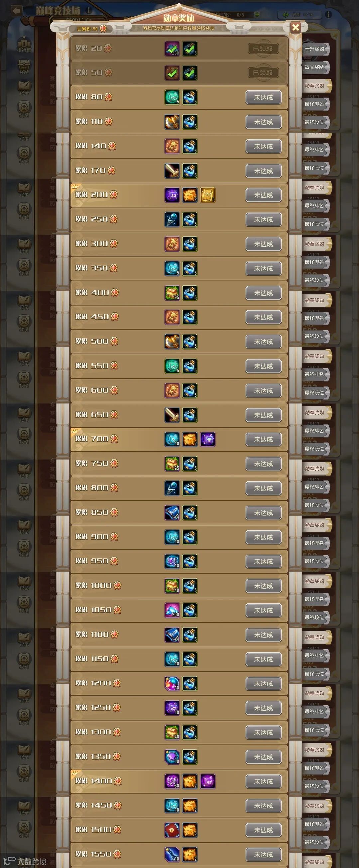Click the 未达成 button for 累积 1000

point(263,586)
